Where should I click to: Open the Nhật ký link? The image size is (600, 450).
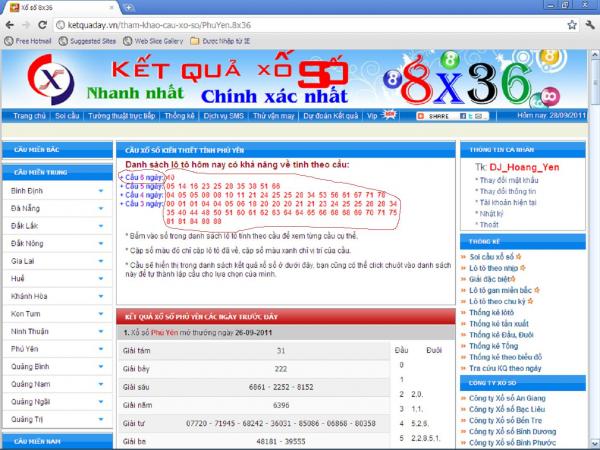click(491, 214)
